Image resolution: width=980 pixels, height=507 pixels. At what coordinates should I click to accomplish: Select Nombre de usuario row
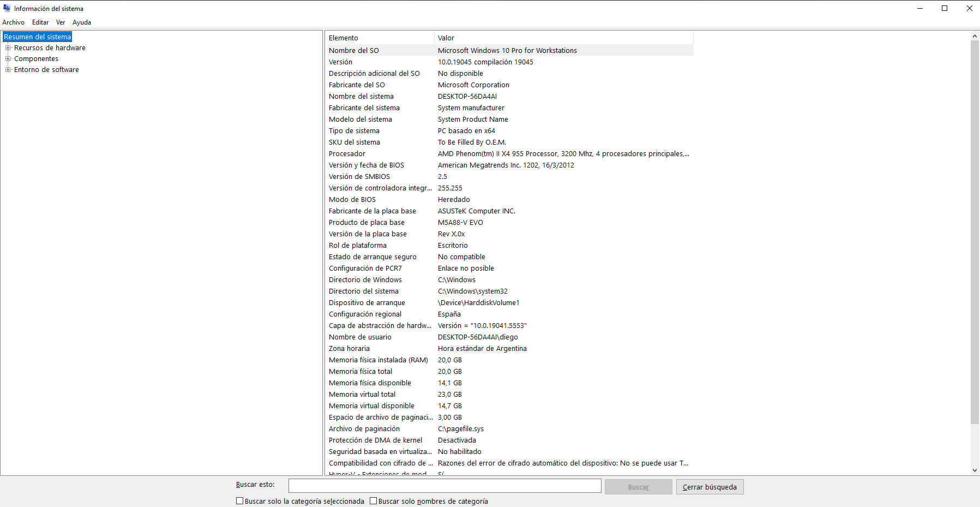[x=509, y=337]
